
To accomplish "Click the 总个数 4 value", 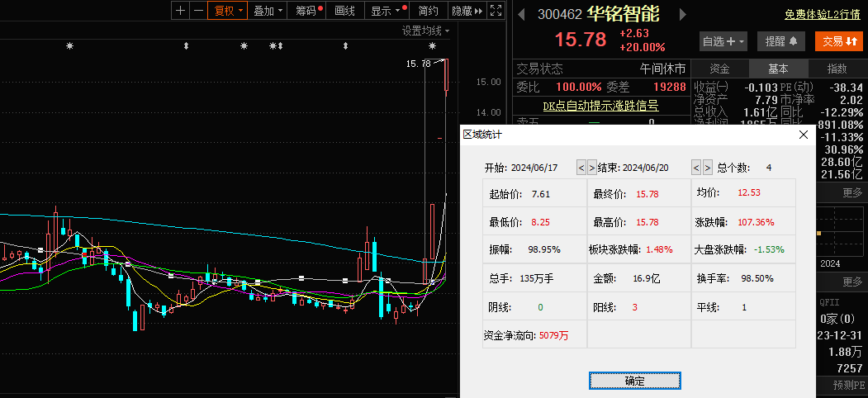I will pos(769,168).
